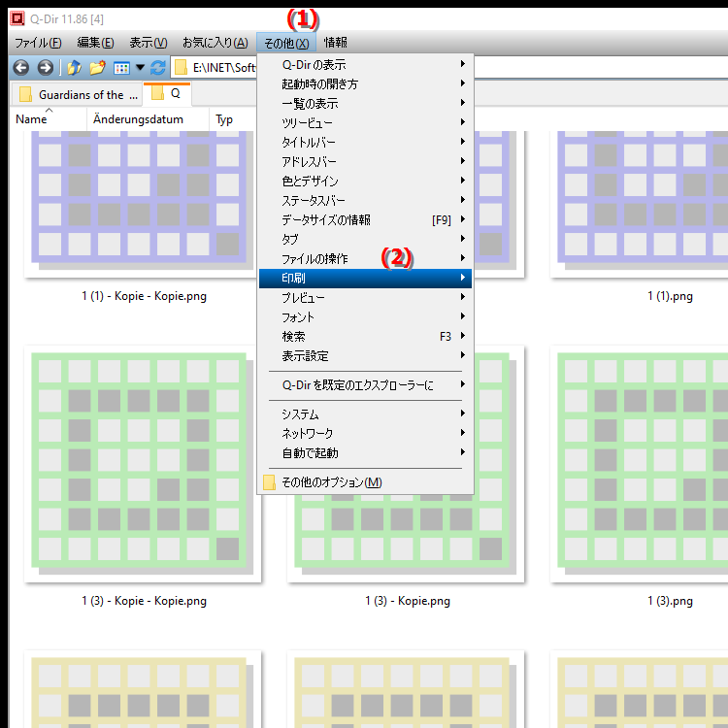This screenshot has width=728, height=728.
Task: Click file name 1 (3) - Kopie - Kopie.png
Action: [144, 601]
